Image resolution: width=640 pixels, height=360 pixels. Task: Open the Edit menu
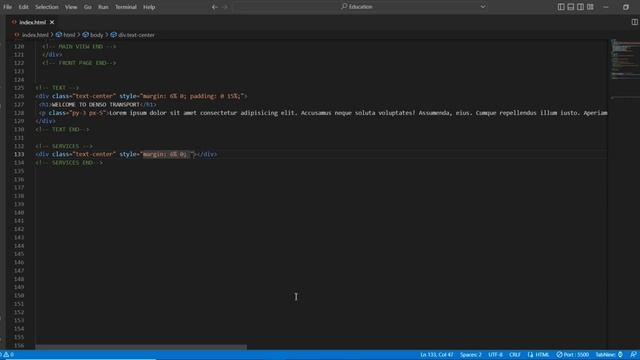(23, 7)
